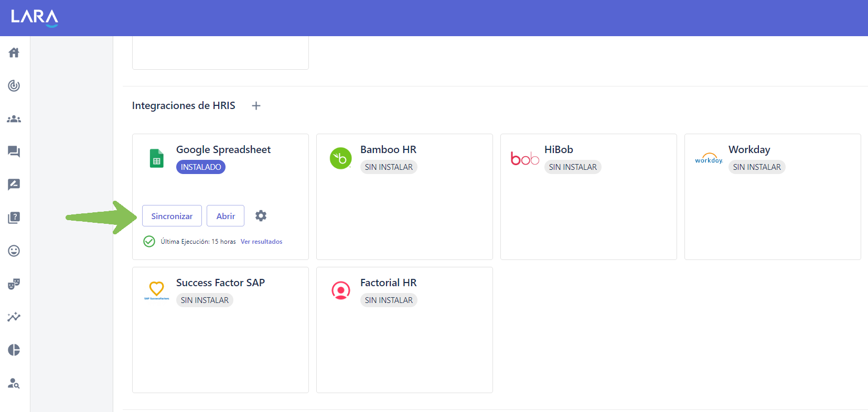Select the Factorial HR title
The width and height of the screenshot is (868, 412).
[x=388, y=283]
